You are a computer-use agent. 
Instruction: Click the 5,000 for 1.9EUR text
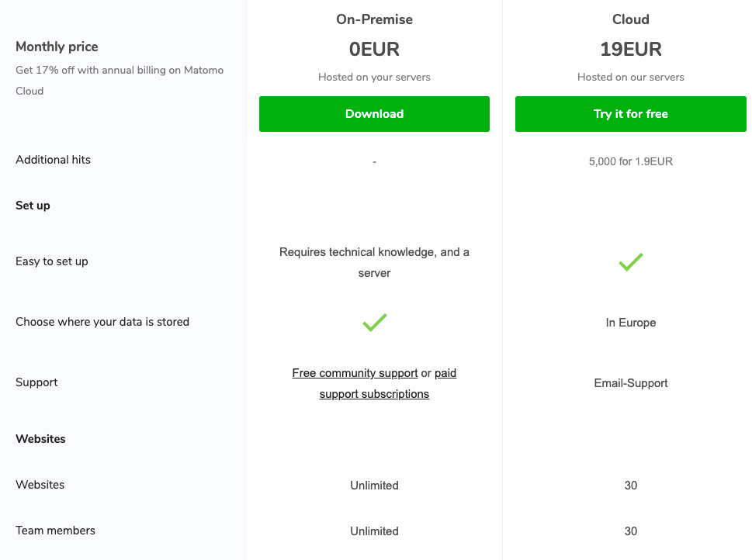tap(630, 162)
